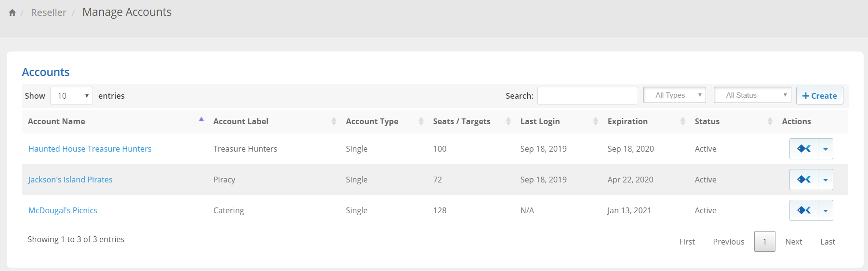Viewport: 868px width, 271px height.
Task: Sort table by Last Login column
Action: [540, 121]
